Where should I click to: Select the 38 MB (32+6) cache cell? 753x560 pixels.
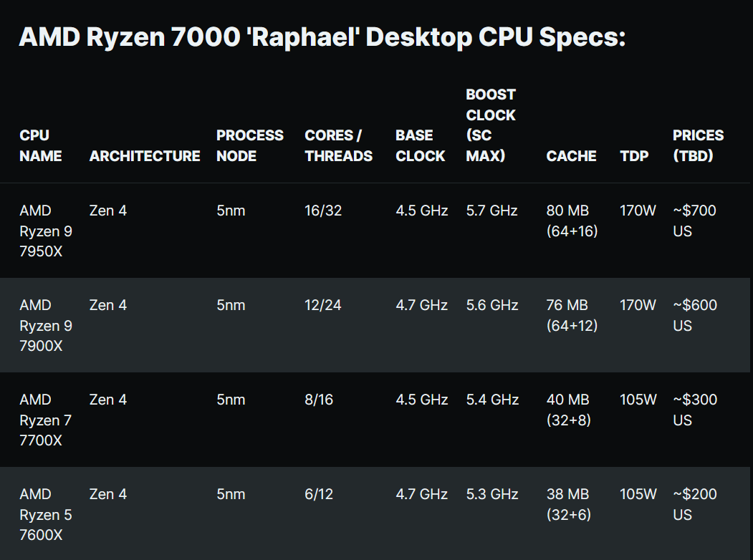pyautogui.click(x=569, y=504)
